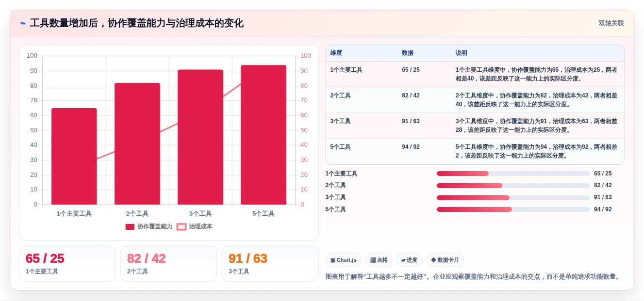Screen dimensions: 644x301
Task: Click the 数据 column header
Action: 408,53
